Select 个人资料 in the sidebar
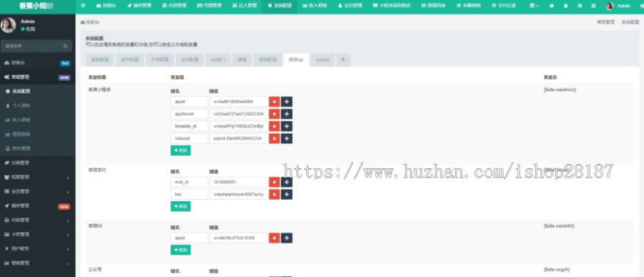Viewport: 644px width, 277px height. pyautogui.click(x=37, y=106)
